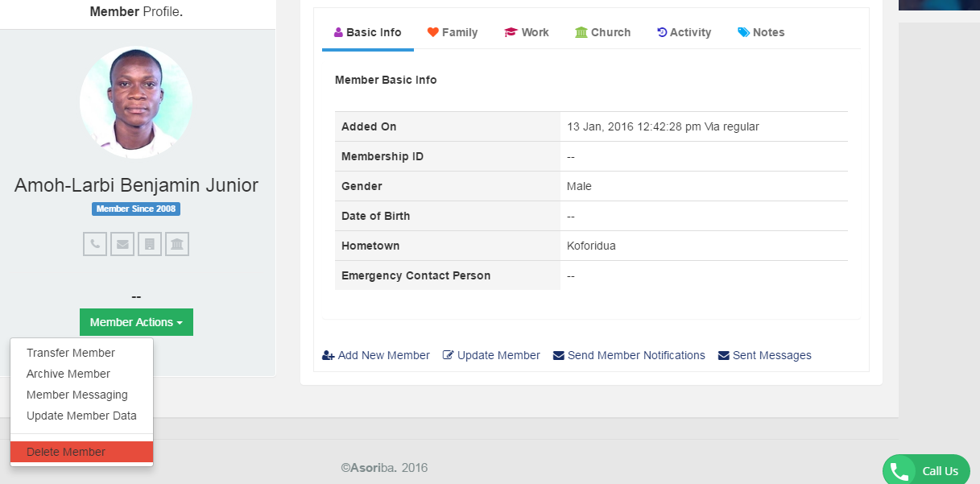The image size is (980, 484).
Task: Click the tag icon on Notes tab
Action: click(x=743, y=32)
